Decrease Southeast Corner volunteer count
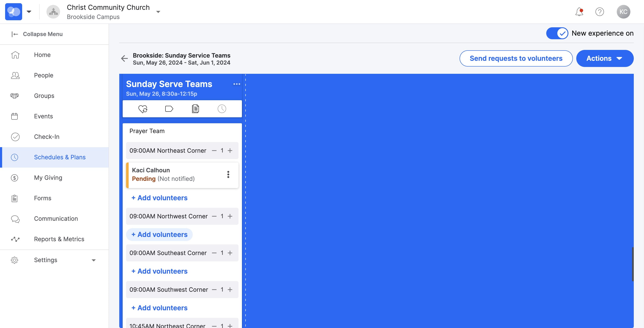Screen dimensions: 644x328 click(x=214, y=253)
